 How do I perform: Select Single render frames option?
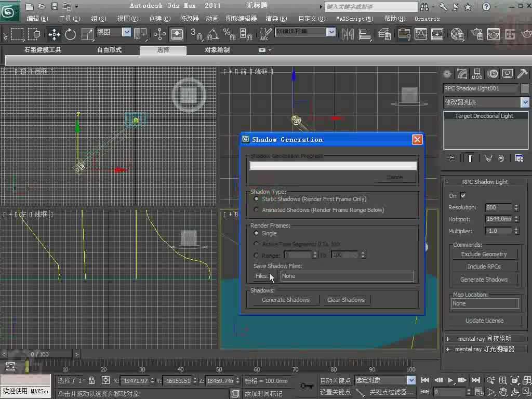256,233
